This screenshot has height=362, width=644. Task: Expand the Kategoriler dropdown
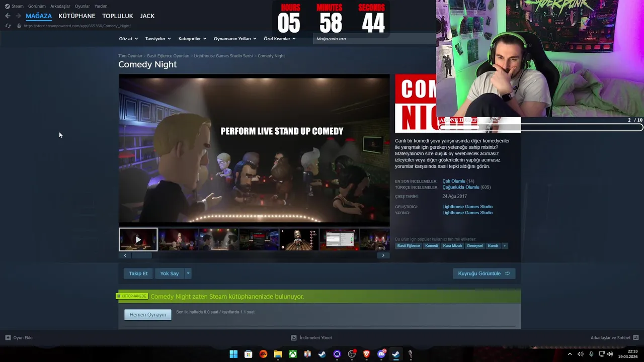[x=192, y=39]
